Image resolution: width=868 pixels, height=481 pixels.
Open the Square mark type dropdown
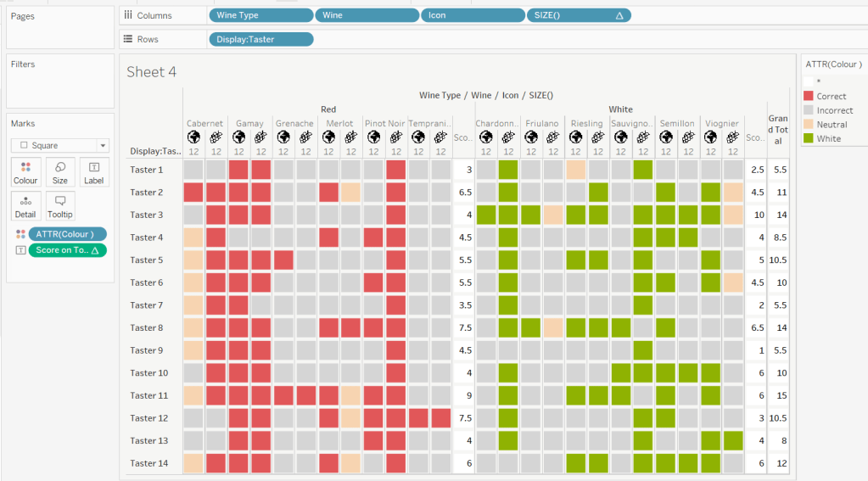point(60,145)
